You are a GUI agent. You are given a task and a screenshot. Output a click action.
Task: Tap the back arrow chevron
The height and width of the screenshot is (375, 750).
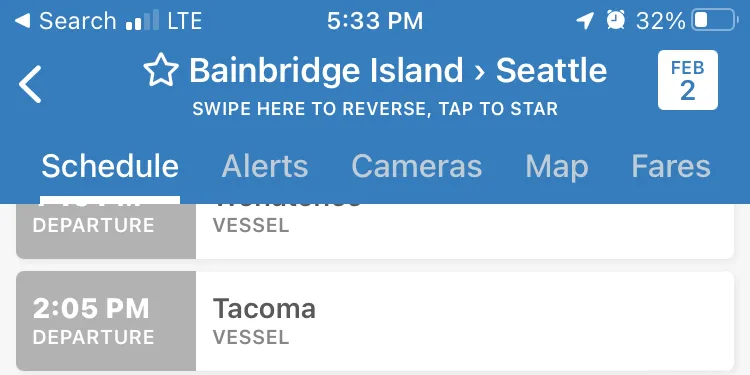point(30,84)
